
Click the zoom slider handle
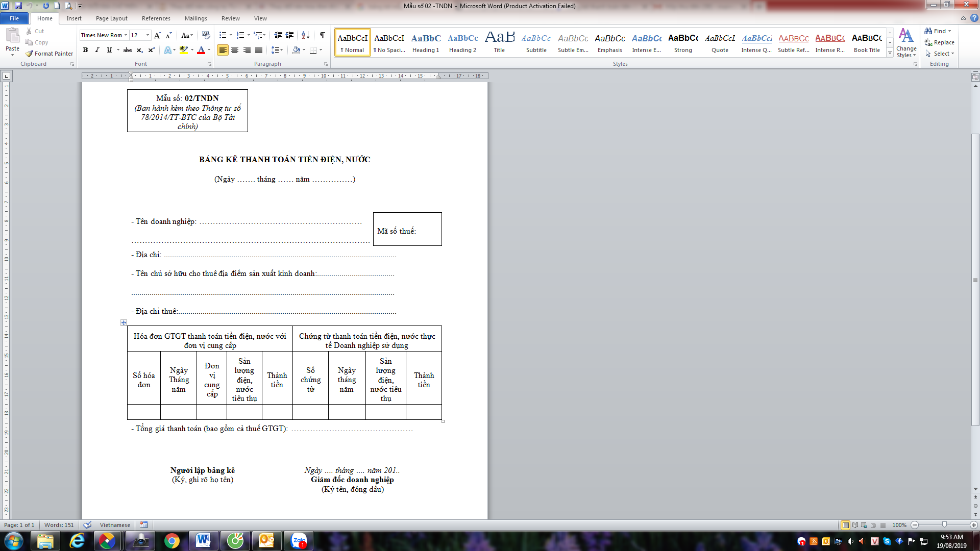tap(944, 525)
